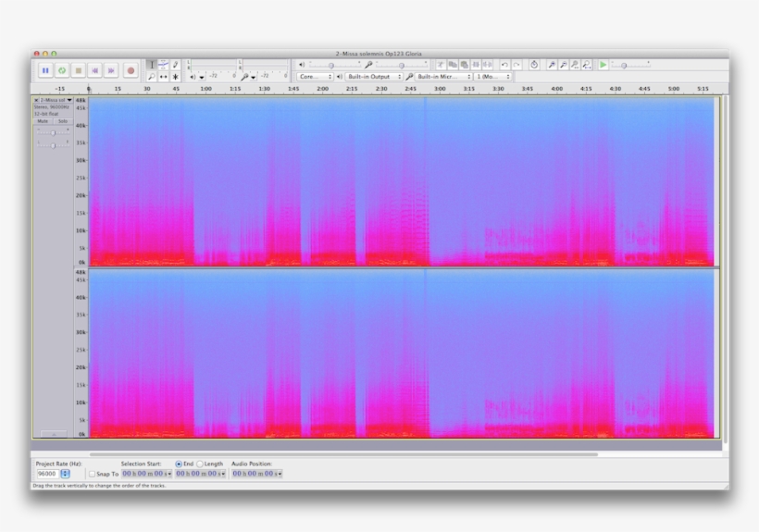Screen dimensions: 759x532
Task: Enable the Snap To checkbox
Action: 92,474
